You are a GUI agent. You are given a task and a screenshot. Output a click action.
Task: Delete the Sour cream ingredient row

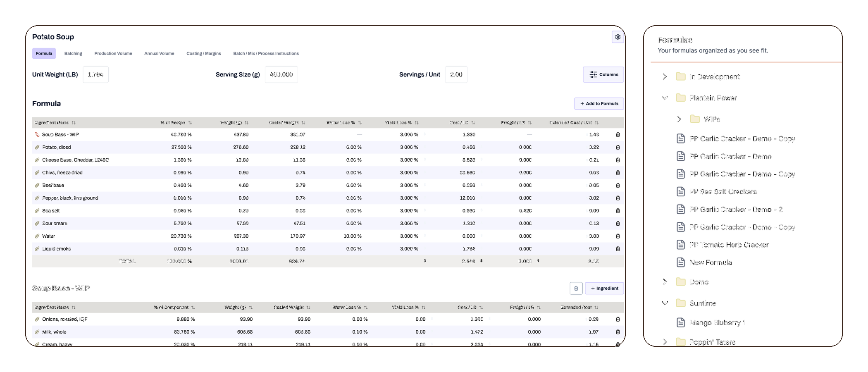[618, 223]
